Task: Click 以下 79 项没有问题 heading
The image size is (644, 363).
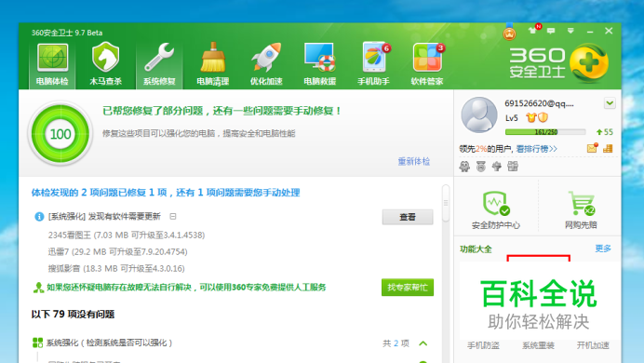Action: 73,315
